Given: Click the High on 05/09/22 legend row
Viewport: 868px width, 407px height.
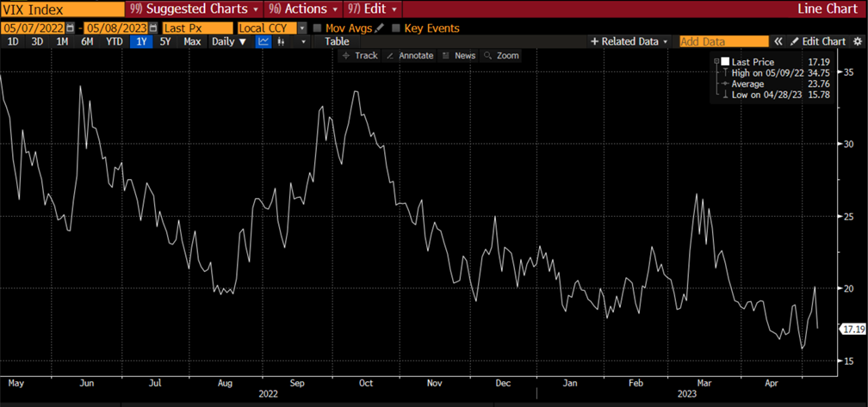Looking at the screenshot, I should (x=774, y=73).
